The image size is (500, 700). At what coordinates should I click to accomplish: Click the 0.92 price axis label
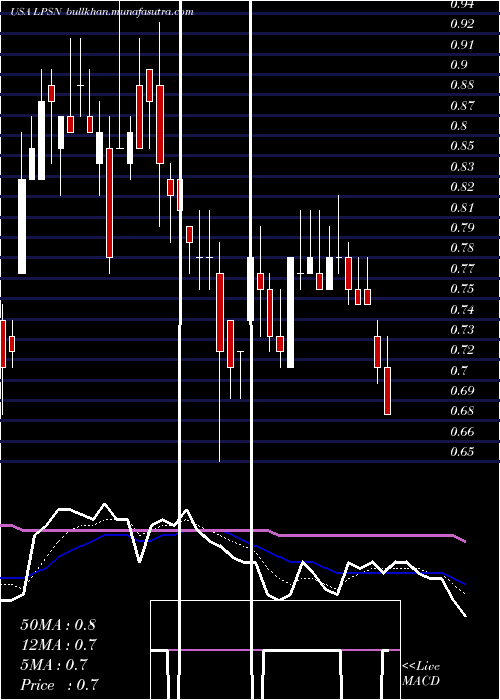point(462,24)
